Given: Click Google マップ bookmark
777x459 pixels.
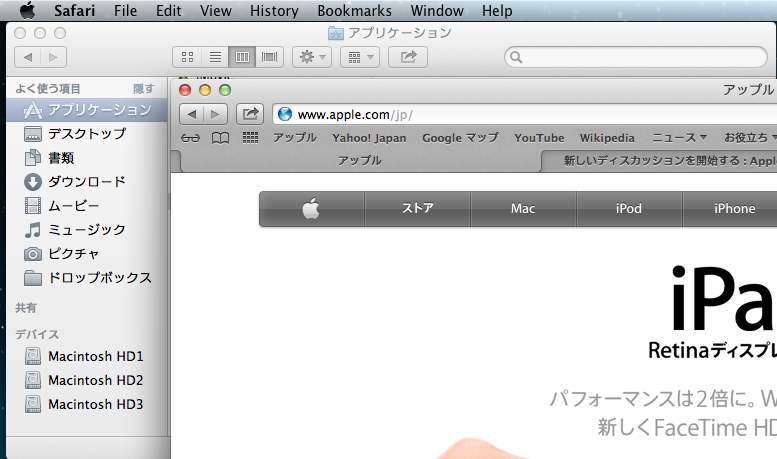Looking at the screenshot, I should [x=460, y=138].
